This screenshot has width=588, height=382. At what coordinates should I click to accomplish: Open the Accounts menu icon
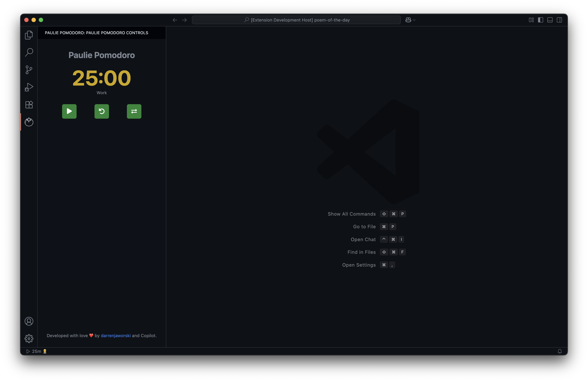pyautogui.click(x=29, y=321)
